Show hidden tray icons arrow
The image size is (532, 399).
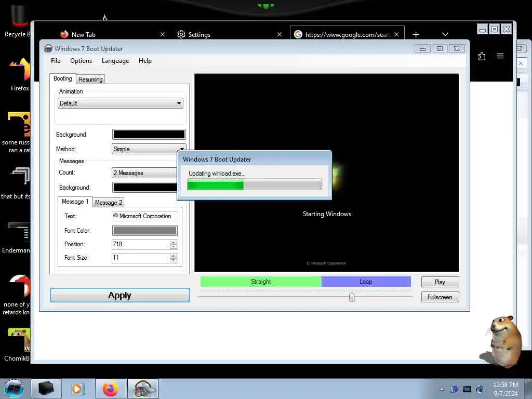pyautogui.click(x=442, y=390)
